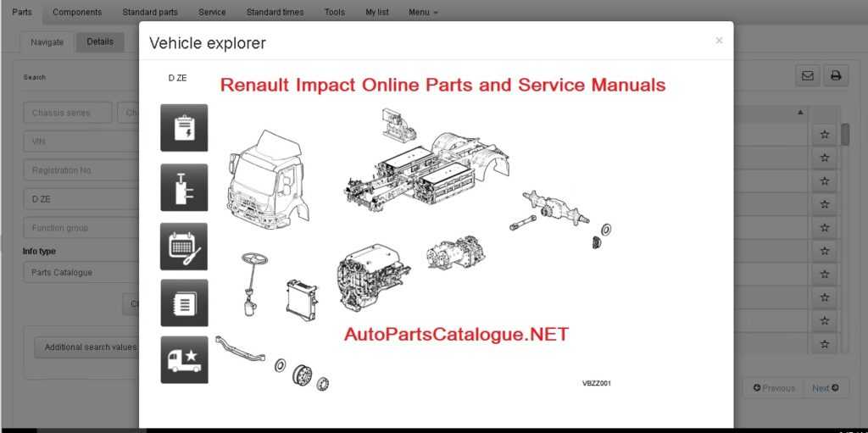The image size is (868, 433).
Task: Select the propeller shaft in diagram
Action: pos(522,223)
